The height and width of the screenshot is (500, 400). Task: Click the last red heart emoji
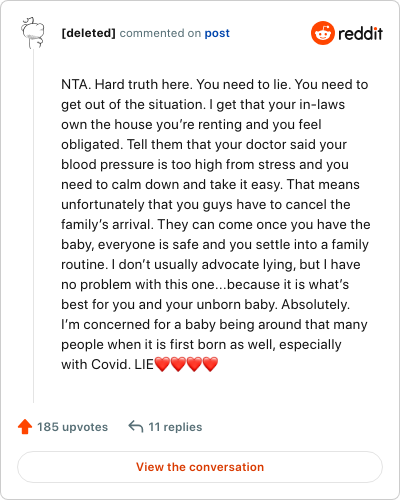pos(210,364)
